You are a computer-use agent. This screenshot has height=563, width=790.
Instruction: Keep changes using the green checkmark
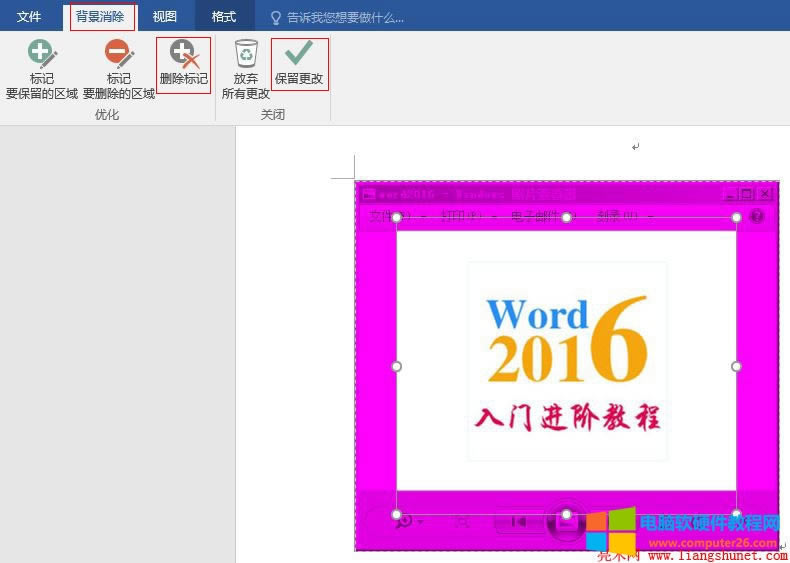(299, 64)
